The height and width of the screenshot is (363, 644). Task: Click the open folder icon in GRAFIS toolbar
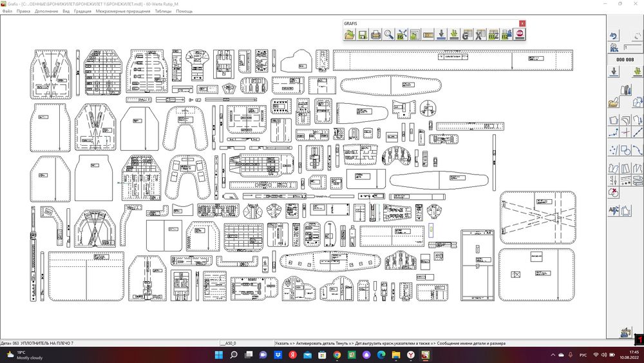350,34
